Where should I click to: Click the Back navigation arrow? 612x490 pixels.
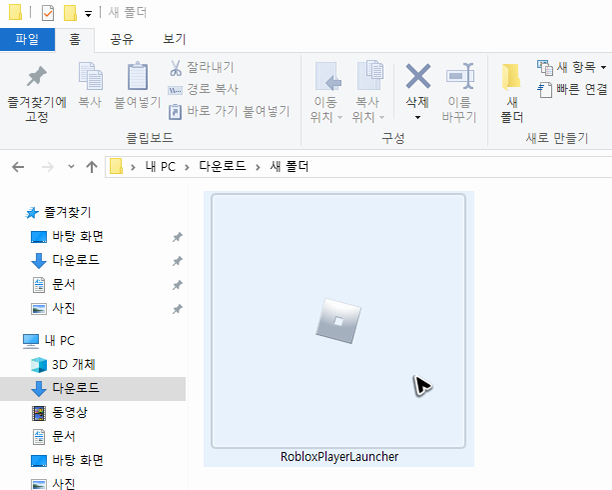tap(18, 167)
